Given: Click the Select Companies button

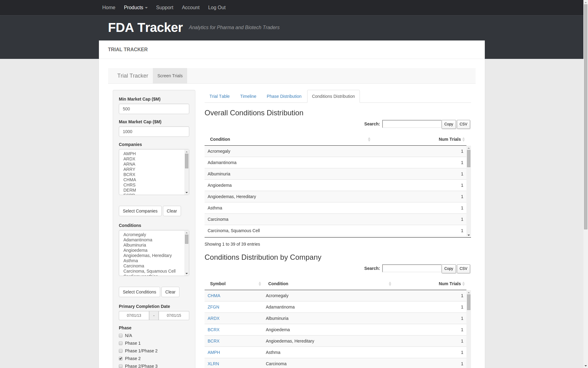Looking at the screenshot, I should 140,211.
